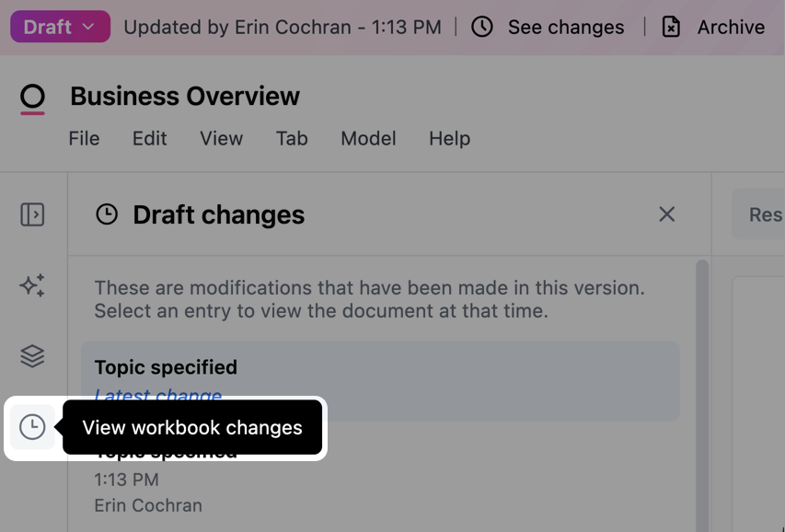Open the View menu
The height and width of the screenshot is (532, 785).
tap(221, 138)
